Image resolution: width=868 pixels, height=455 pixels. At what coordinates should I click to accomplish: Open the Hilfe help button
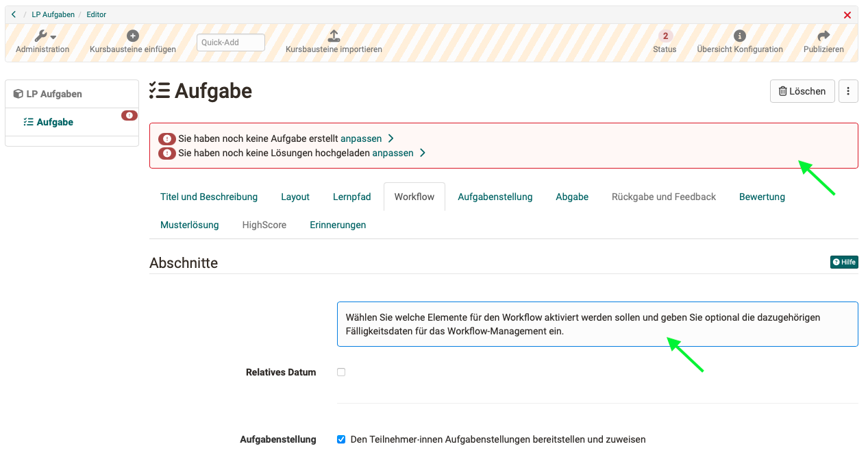[x=844, y=262]
